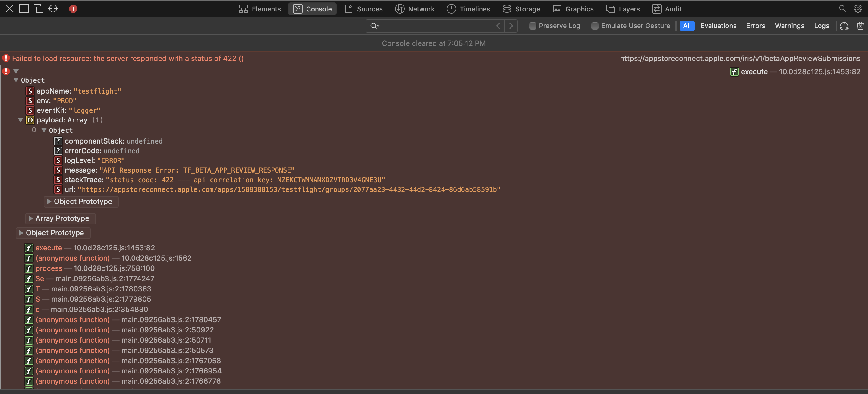
Task: Filter console by Logs
Action: (821, 26)
